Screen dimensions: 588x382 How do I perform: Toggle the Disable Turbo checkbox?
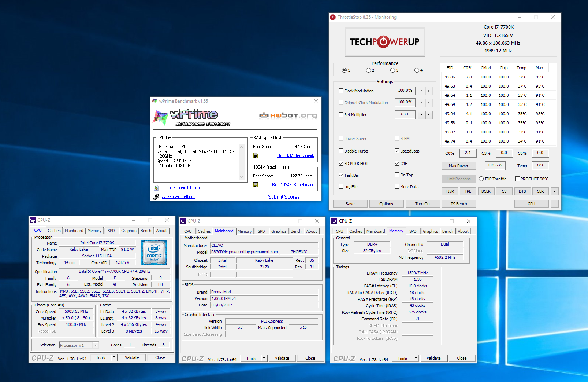coord(341,151)
